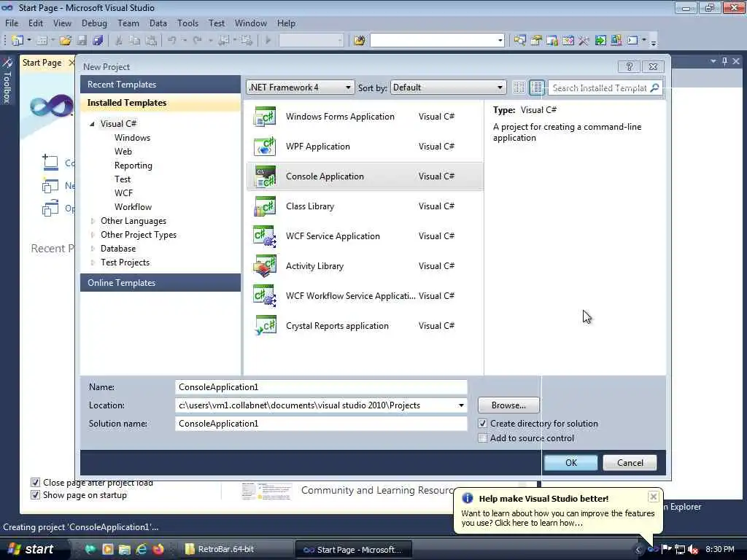Expand the Other Project Types tree node
This screenshot has width=747, height=560.
pyautogui.click(x=93, y=235)
